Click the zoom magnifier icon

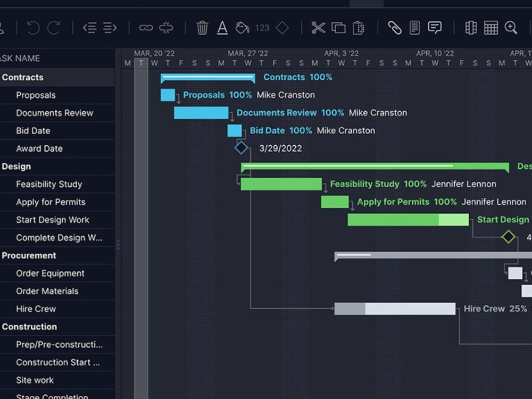[511, 28]
